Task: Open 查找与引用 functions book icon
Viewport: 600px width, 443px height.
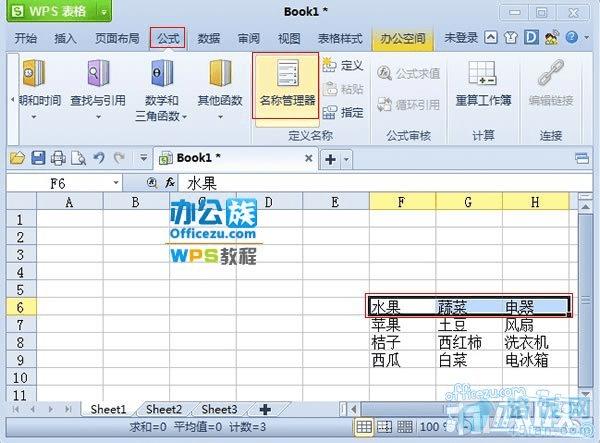Action: click(98, 73)
